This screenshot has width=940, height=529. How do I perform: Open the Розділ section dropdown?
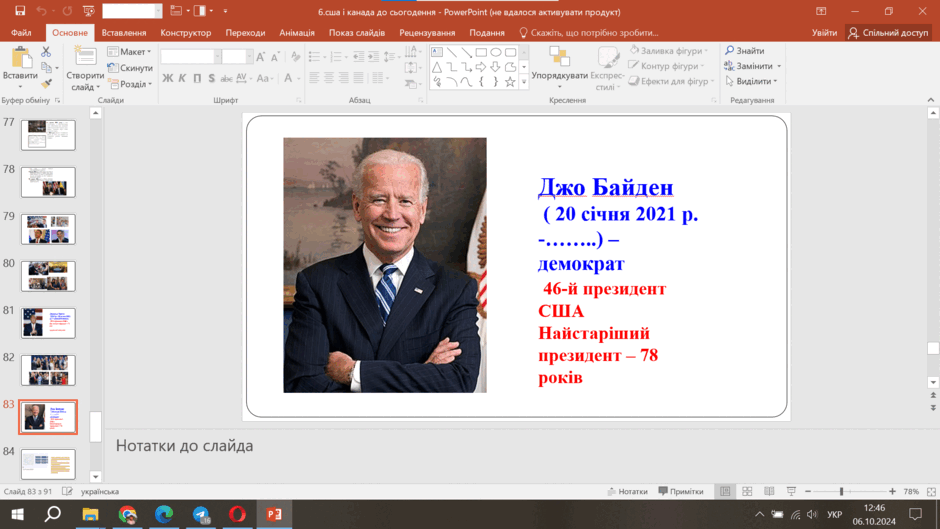131,84
